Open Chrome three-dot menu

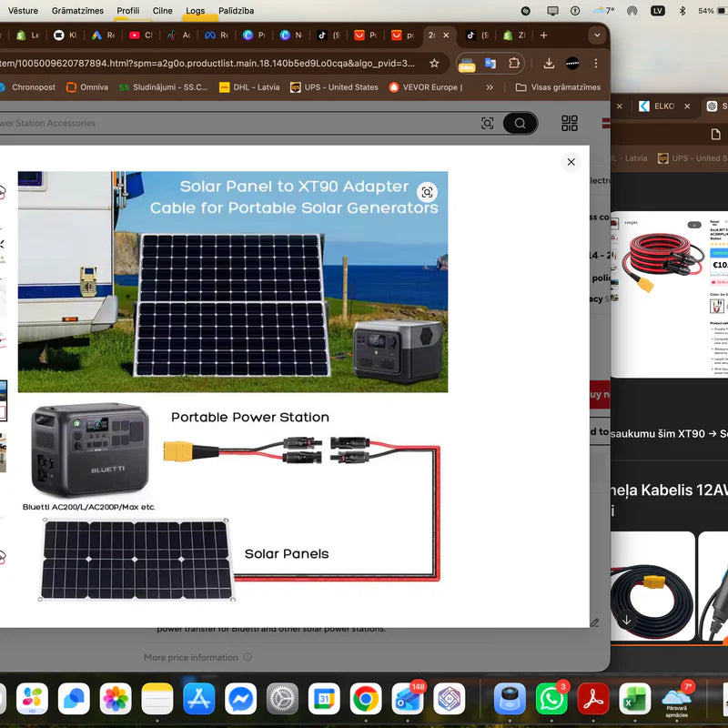596,63
